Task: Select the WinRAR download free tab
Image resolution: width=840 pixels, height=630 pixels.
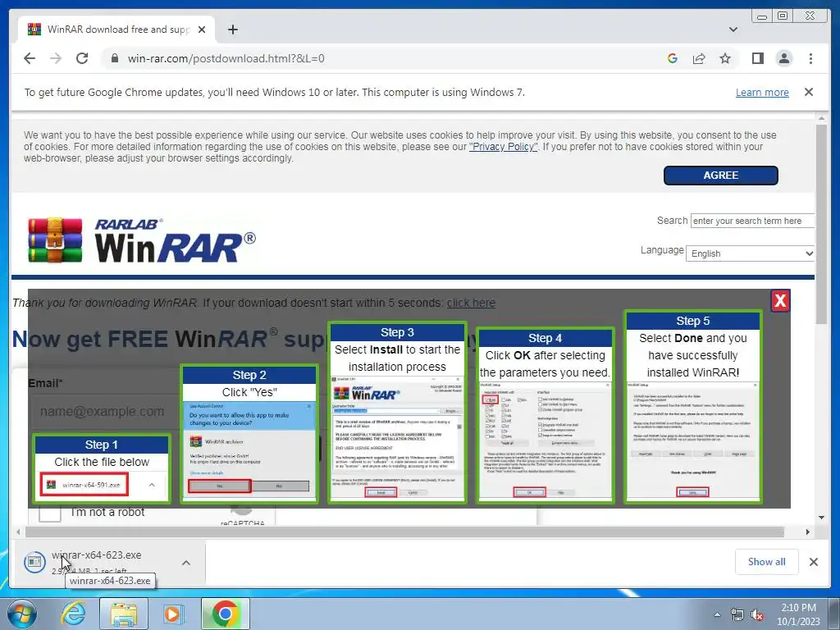Action: pos(116,30)
